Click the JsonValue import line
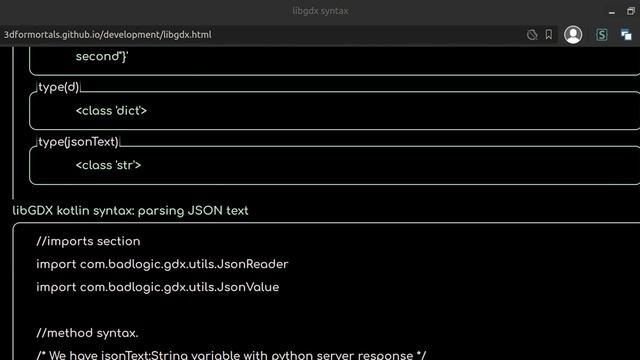 (158, 287)
